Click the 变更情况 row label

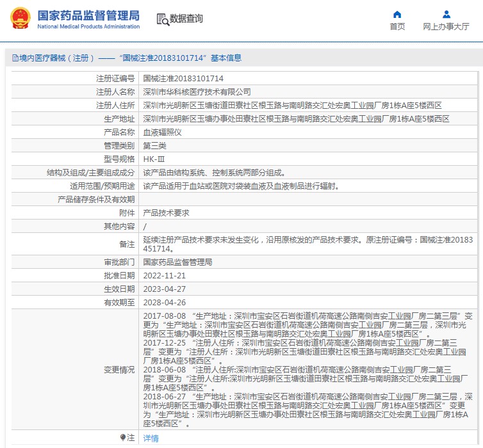coord(119,370)
